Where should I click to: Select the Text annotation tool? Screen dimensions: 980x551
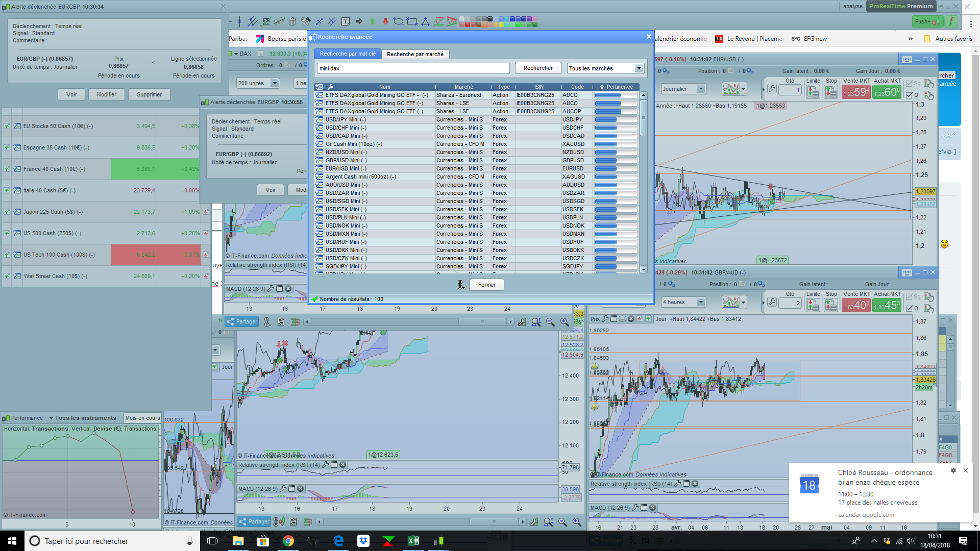(346, 21)
